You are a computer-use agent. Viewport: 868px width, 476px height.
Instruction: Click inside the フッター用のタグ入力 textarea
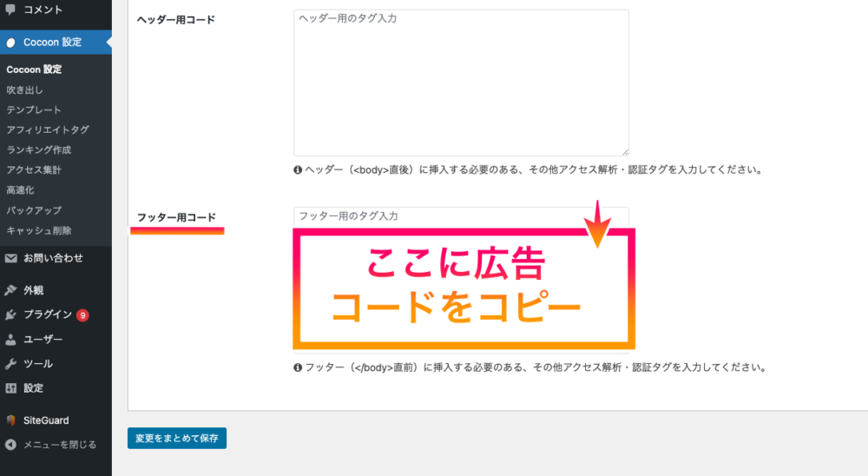tap(461, 280)
